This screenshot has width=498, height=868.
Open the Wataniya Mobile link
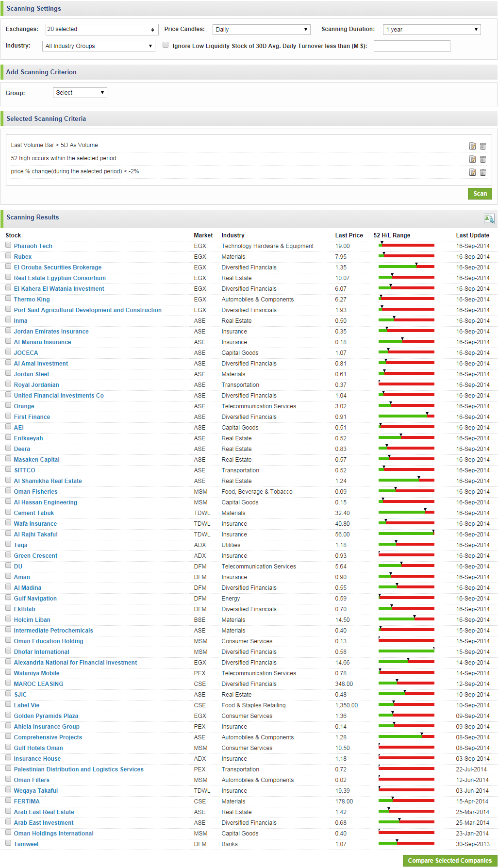36,673
